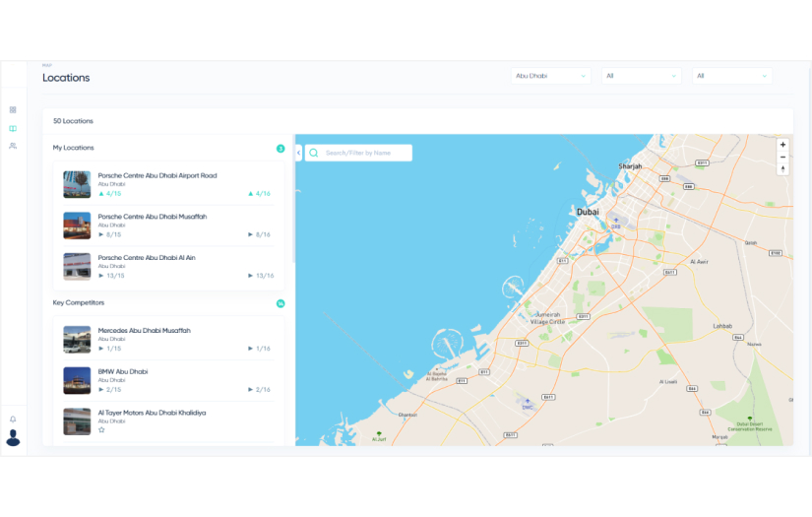Image resolution: width=812 pixels, height=517 pixels.
Task: Click the 4/16 rank on Airport Road
Action: click(x=260, y=194)
